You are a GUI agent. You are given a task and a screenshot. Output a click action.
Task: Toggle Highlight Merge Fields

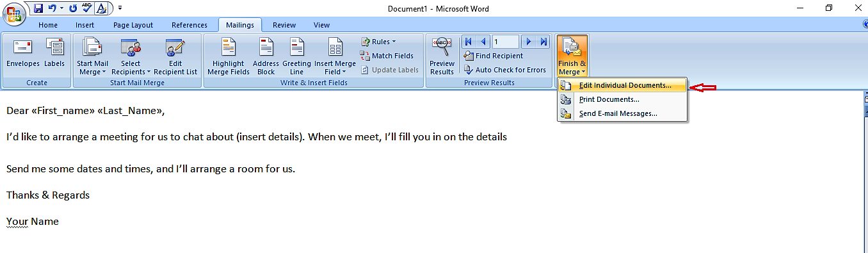click(228, 56)
